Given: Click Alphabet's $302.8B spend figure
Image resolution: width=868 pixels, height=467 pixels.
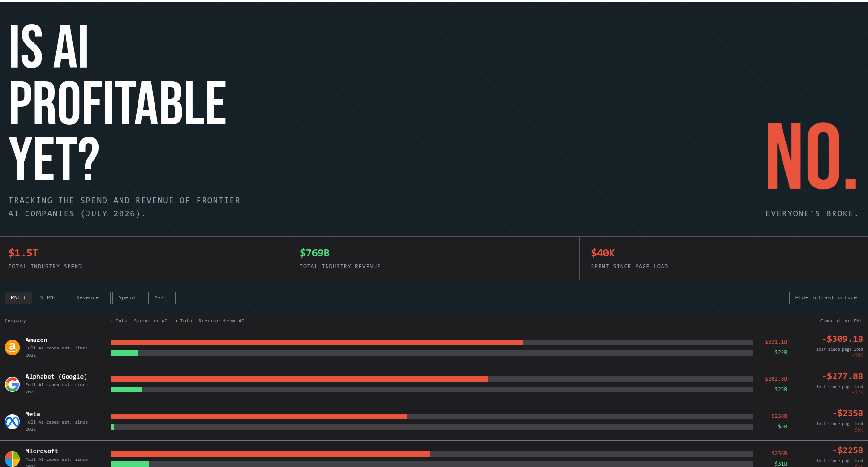Looking at the screenshot, I should (x=776, y=379).
